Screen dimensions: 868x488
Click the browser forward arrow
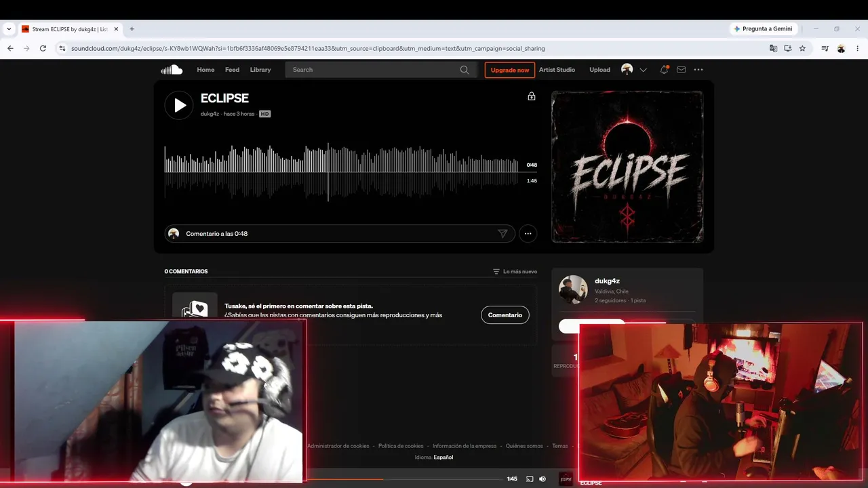pyautogui.click(x=26, y=49)
